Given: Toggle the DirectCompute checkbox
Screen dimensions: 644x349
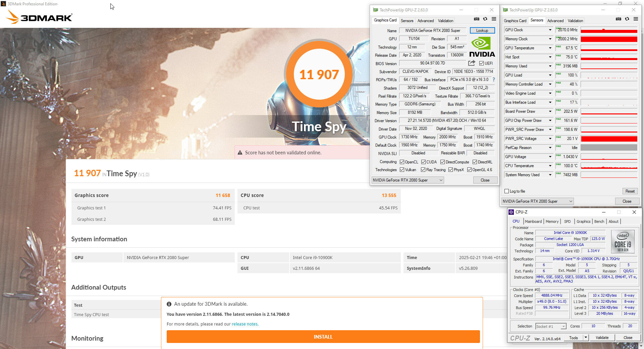Looking at the screenshot, I should point(443,162).
